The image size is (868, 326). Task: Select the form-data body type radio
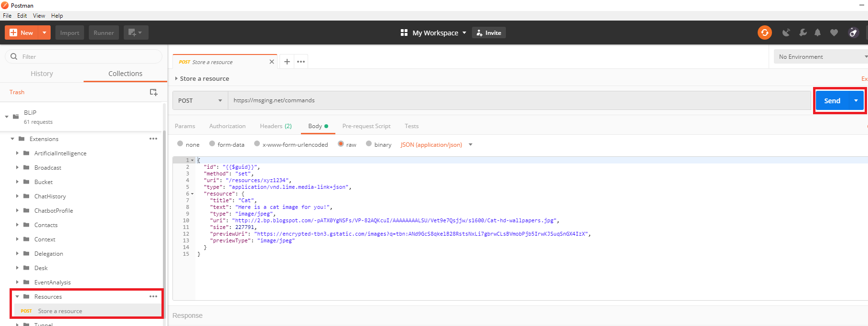coord(212,143)
